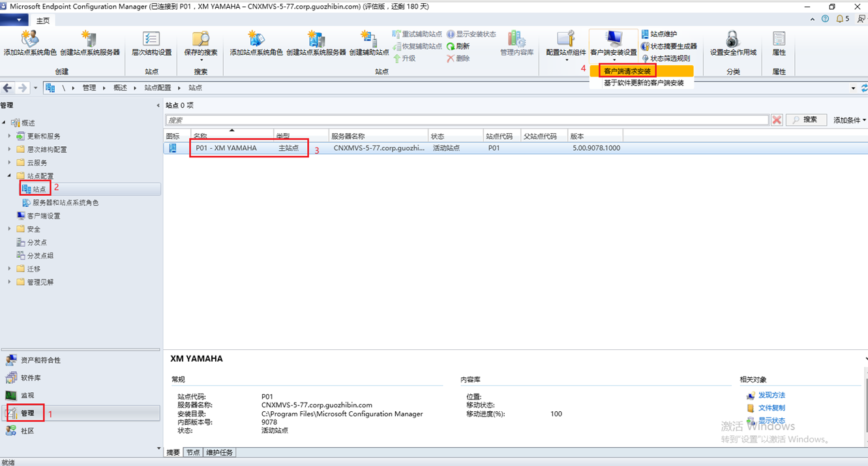Open Properties (属性) in the ribbon

pos(779,44)
